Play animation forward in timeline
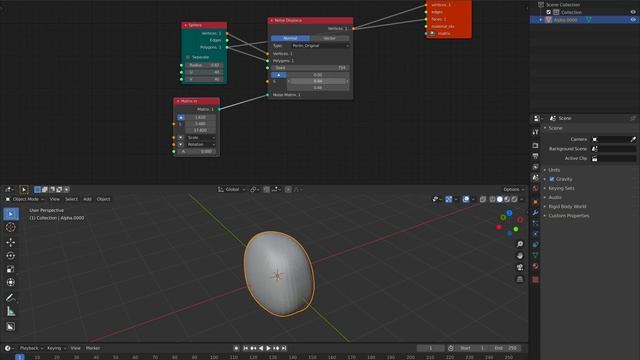 tap(268, 348)
